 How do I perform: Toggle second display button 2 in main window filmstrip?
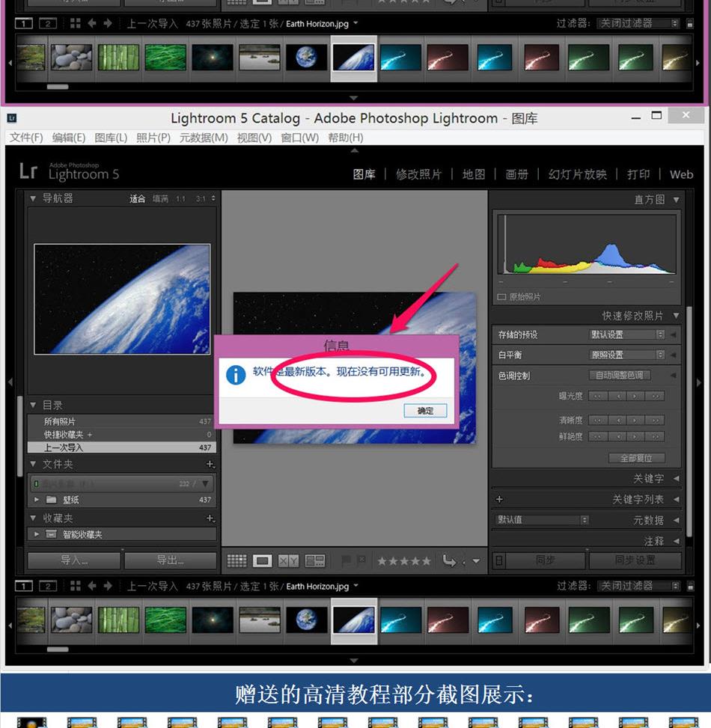pyautogui.click(x=48, y=586)
